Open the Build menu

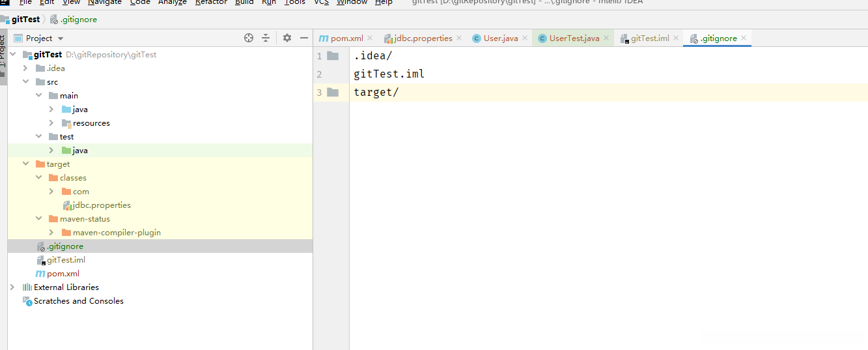click(x=244, y=2)
